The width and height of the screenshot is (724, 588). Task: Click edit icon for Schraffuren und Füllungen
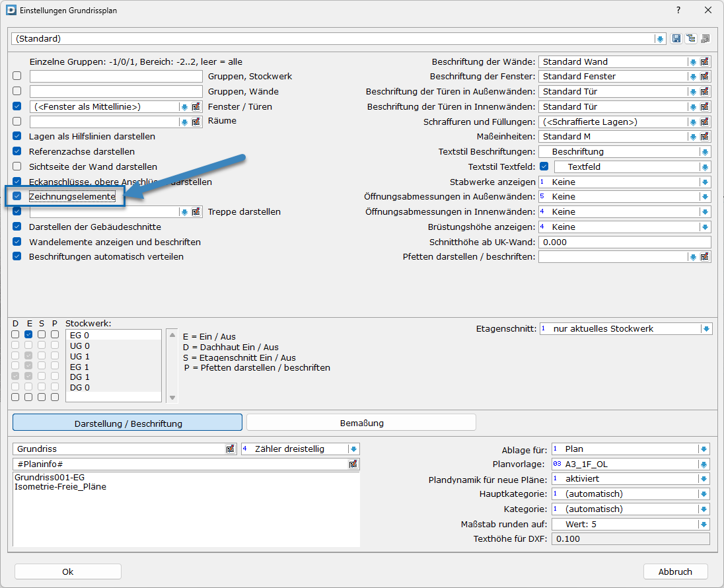click(705, 122)
